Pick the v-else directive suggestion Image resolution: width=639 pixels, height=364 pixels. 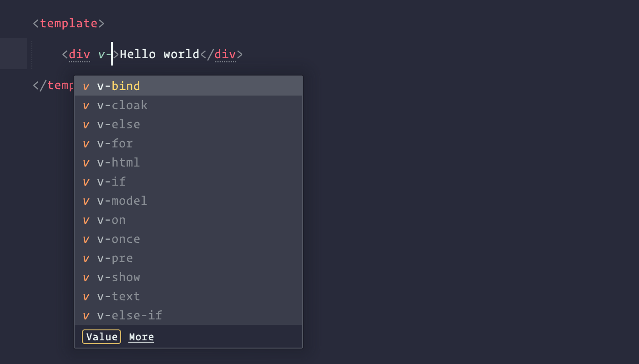point(188,124)
